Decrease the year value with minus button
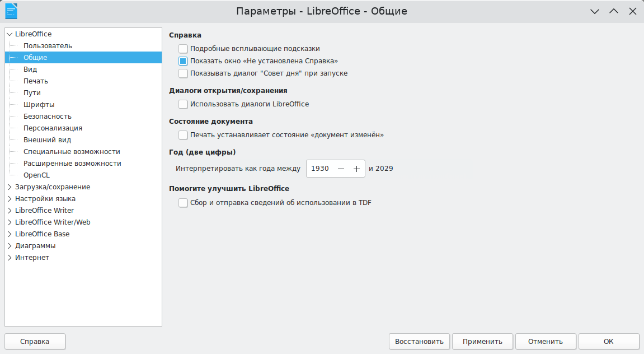Viewport: 644px width, 354px height. 341,169
